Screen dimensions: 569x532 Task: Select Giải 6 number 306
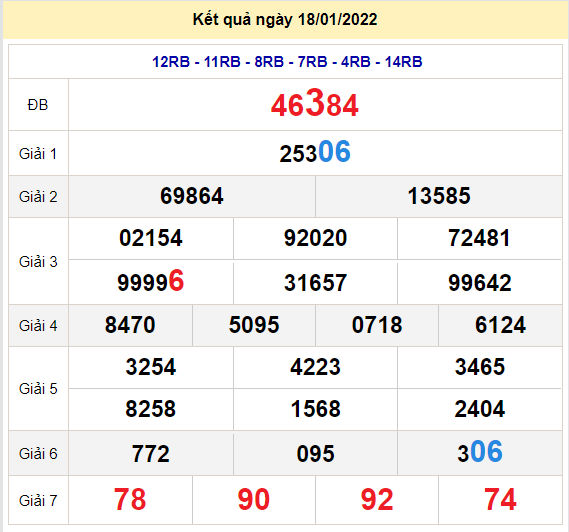click(479, 452)
